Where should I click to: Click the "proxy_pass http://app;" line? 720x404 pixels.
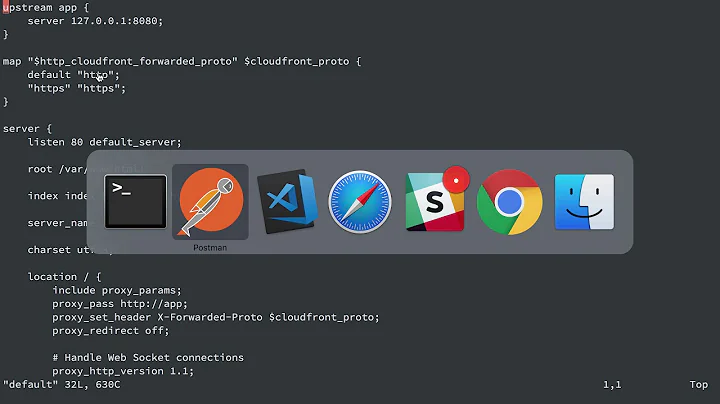click(120, 304)
